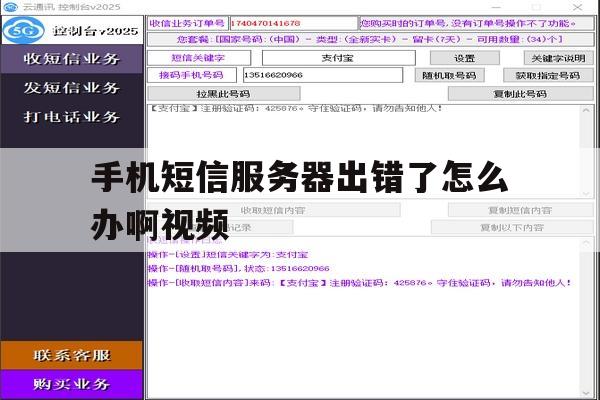This screenshot has width=600, height=400.
Task: Click 获取指定号码 button
Action: point(548,75)
